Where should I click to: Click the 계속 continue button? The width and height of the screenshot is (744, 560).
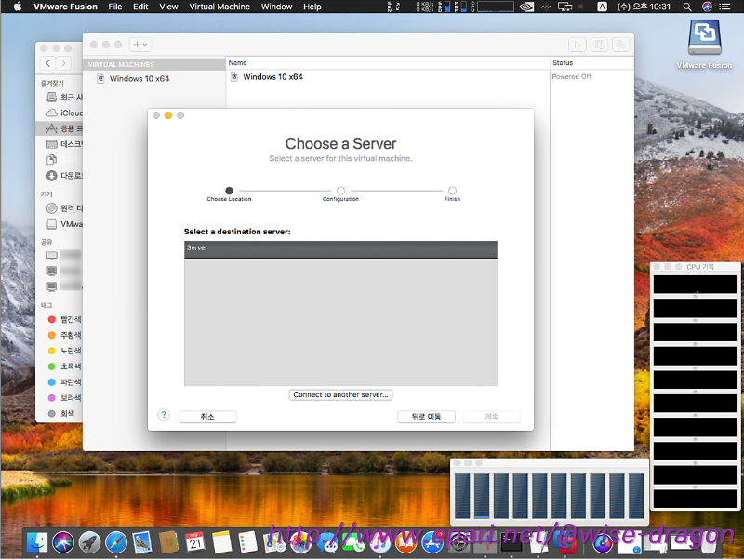pyautogui.click(x=492, y=417)
